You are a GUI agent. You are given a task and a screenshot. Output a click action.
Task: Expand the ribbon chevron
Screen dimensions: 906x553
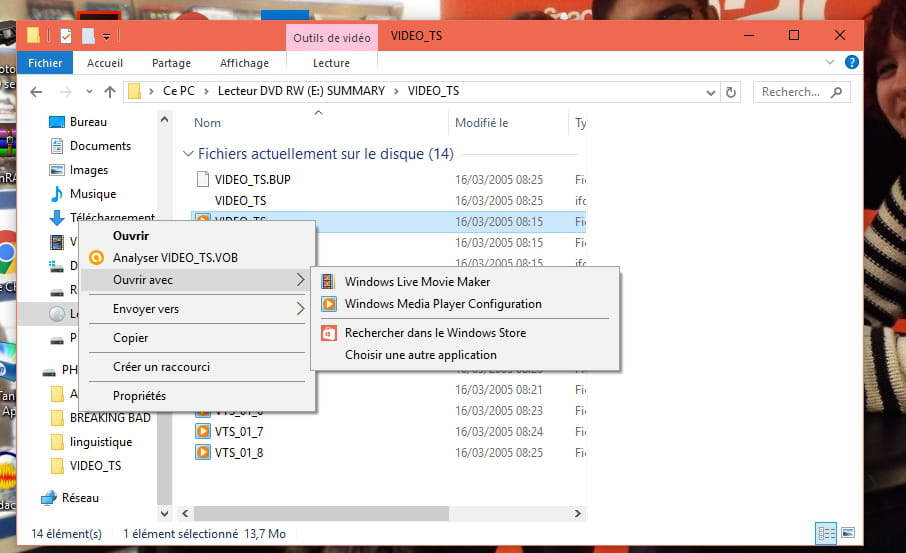(830, 62)
